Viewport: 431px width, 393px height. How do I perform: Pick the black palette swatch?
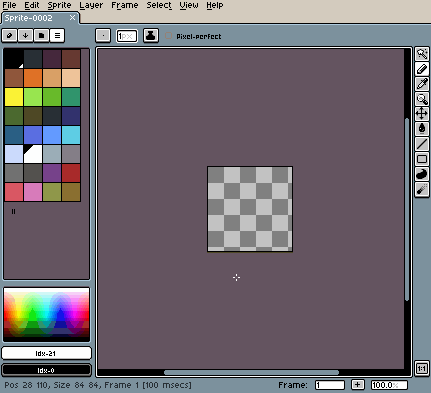(x=14, y=59)
